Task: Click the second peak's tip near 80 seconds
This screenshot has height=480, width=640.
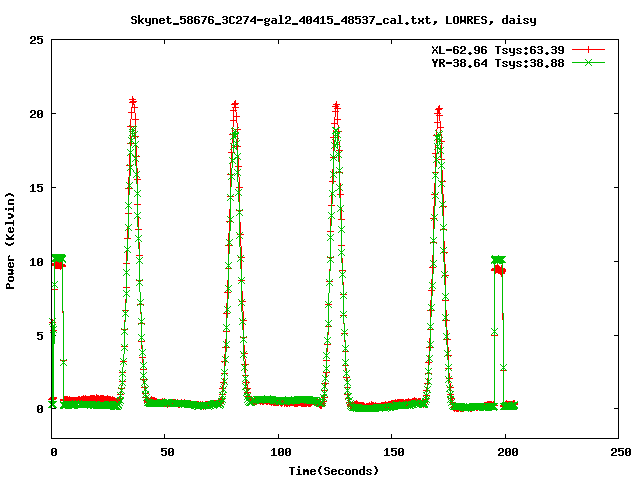Action: click(x=235, y=104)
